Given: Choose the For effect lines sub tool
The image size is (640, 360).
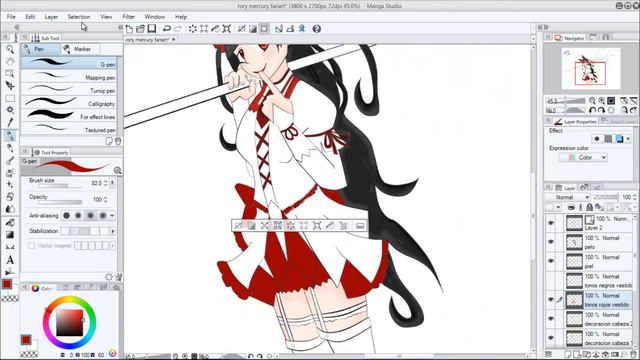Looking at the screenshot, I should [69, 116].
